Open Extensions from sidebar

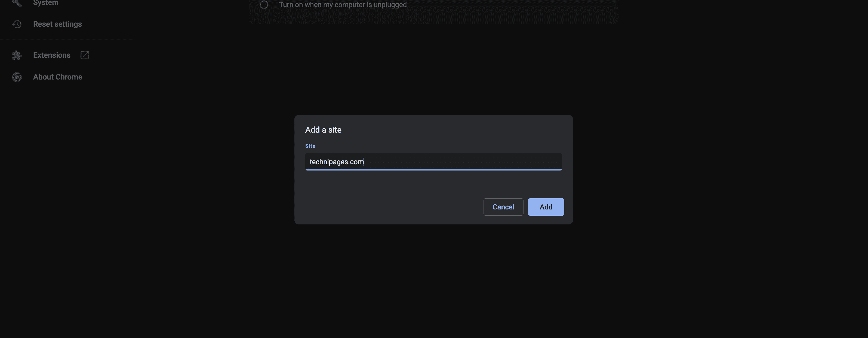coord(51,55)
